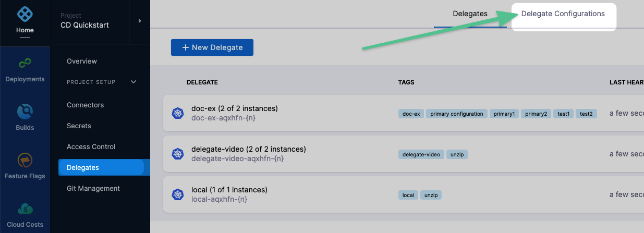Open the Builds module icon

pos(25,112)
